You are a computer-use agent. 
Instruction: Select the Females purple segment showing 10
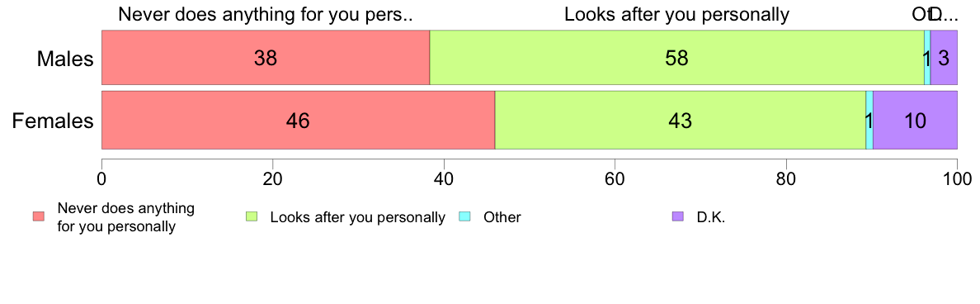(915, 120)
